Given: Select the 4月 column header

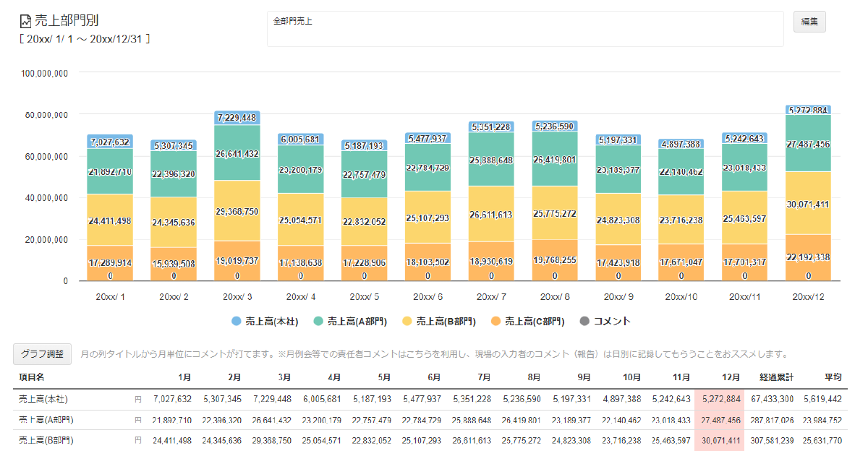Looking at the screenshot, I should tap(333, 377).
